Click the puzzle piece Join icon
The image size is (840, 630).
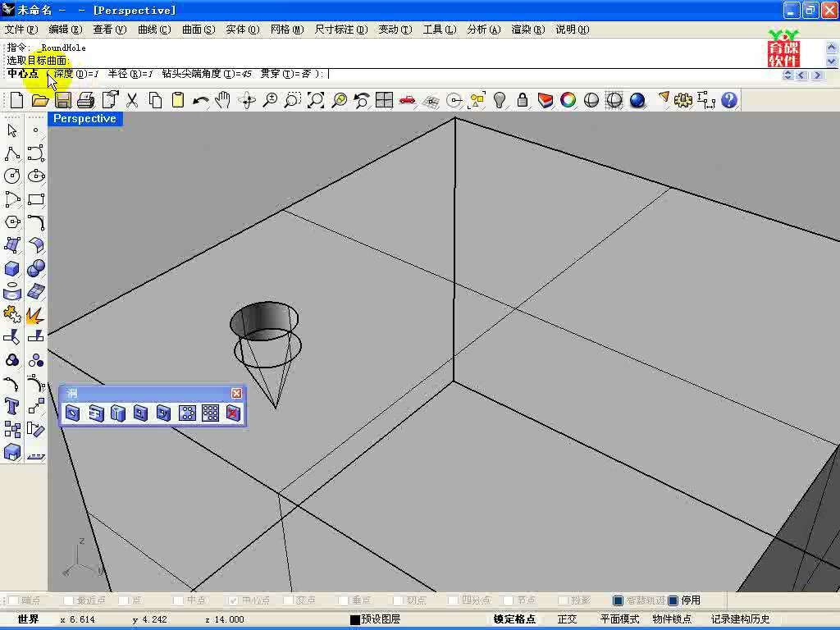(12, 314)
